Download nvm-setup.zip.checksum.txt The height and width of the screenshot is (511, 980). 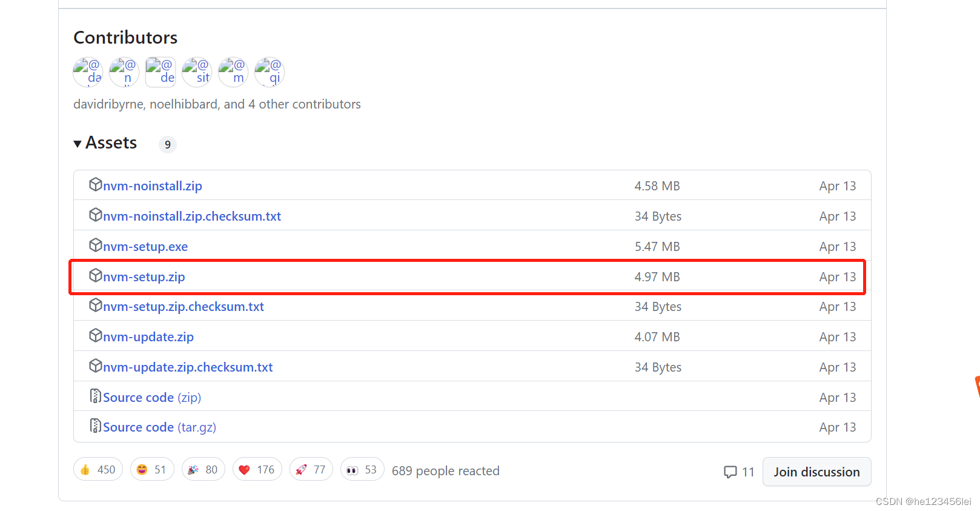click(x=184, y=307)
